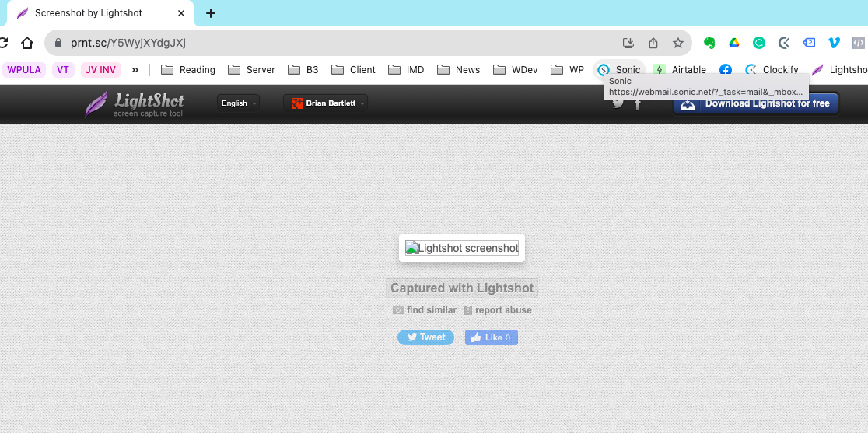Click the install app icon in address bar
This screenshot has width=868, height=433.
point(628,43)
